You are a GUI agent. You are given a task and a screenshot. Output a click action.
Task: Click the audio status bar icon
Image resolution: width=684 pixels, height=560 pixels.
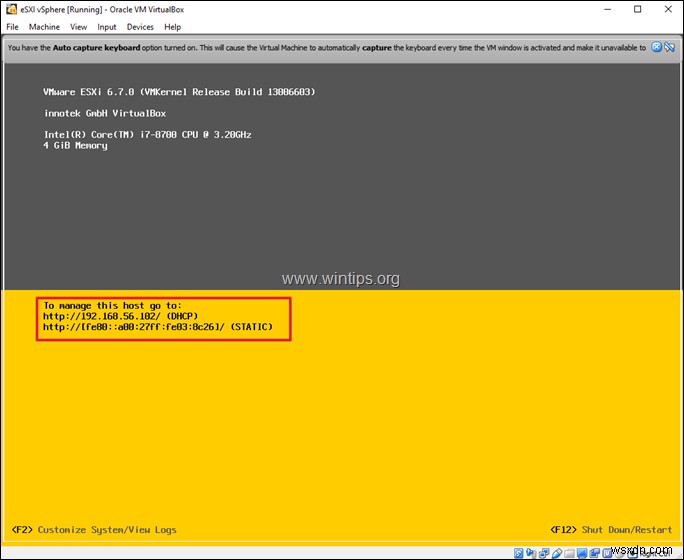531,553
